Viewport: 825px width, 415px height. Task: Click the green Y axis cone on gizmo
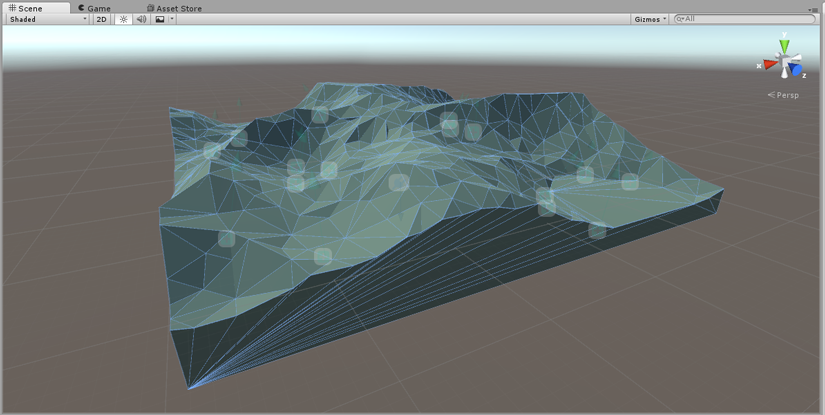(785, 44)
